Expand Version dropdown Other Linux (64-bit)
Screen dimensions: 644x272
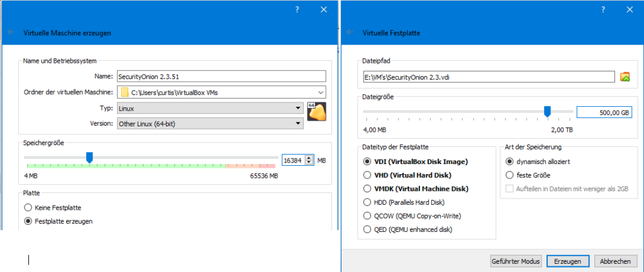point(210,124)
